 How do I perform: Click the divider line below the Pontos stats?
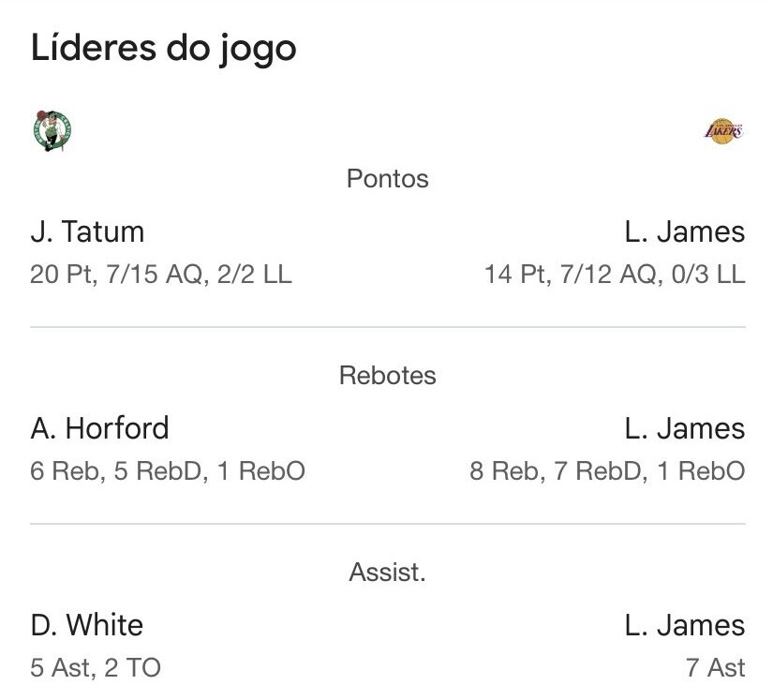pos(387,327)
